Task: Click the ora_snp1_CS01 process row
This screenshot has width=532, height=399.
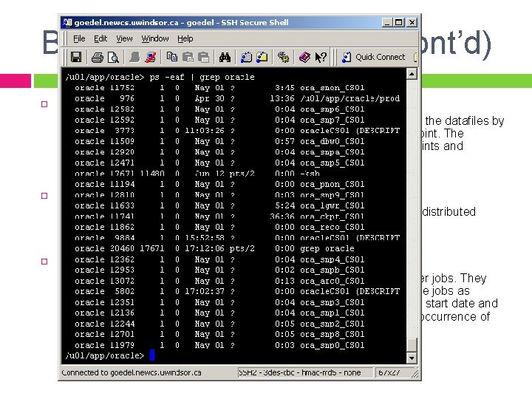Action: (x=219, y=313)
